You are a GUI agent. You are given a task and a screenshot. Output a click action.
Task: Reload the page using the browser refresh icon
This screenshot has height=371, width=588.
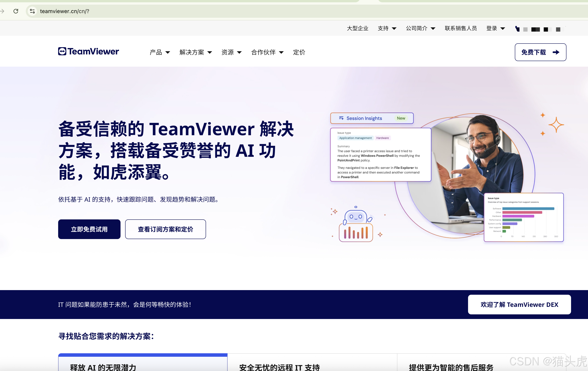click(x=16, y=11)
